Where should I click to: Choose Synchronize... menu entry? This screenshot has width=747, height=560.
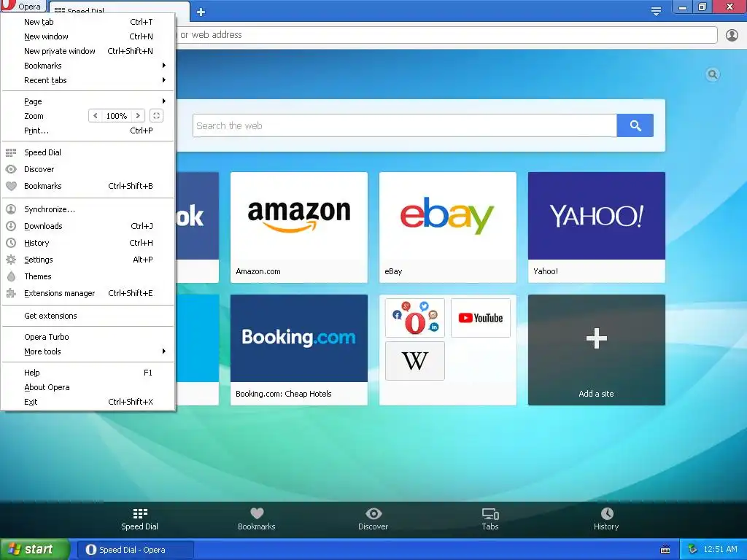[88, 209]
